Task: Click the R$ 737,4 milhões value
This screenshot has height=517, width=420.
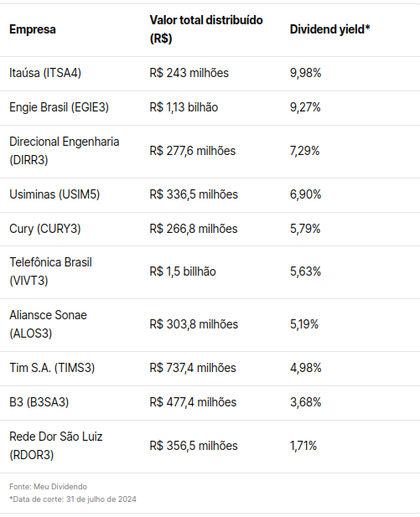Action: tap(193, 368)
